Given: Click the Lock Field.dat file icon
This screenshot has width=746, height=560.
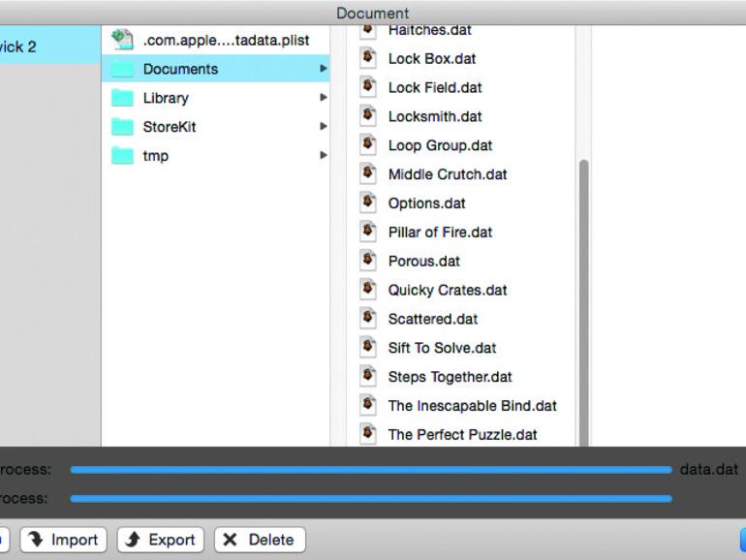Looking at the screenshot, I should point(368,87).
